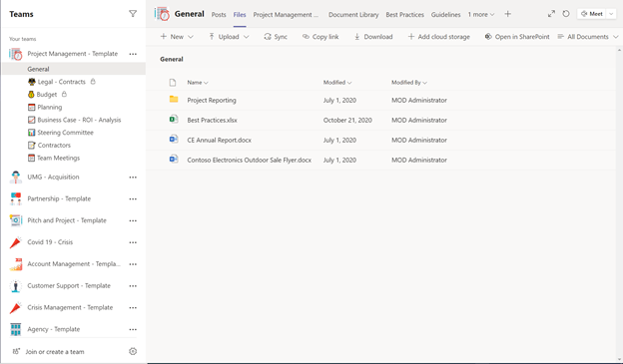This screenshot has height=364, width=623.
Task: Click the Covid 19 - Crisis team avatar
Action: click(x=16, y=242)
